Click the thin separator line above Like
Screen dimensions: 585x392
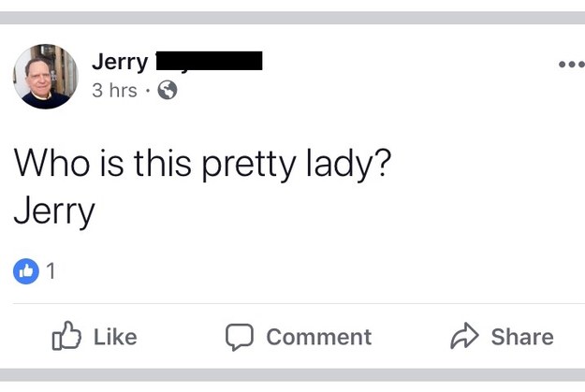(x=292, y=303)
